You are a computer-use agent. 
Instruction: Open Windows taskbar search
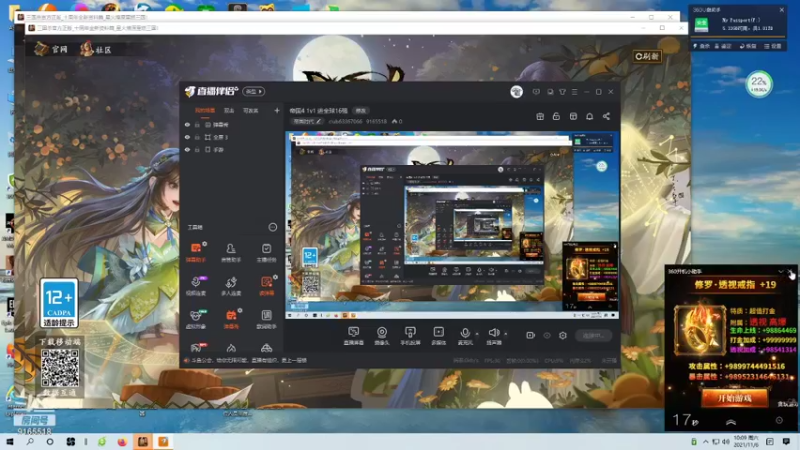click(x=30, y=441)
